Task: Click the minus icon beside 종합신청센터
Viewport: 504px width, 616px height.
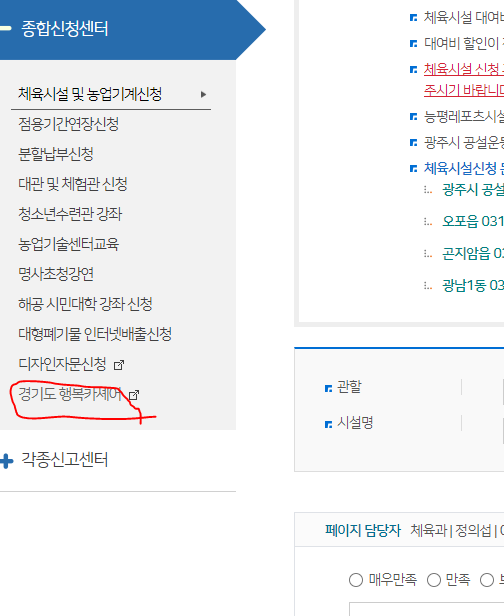Action: (x=5, y=28)
